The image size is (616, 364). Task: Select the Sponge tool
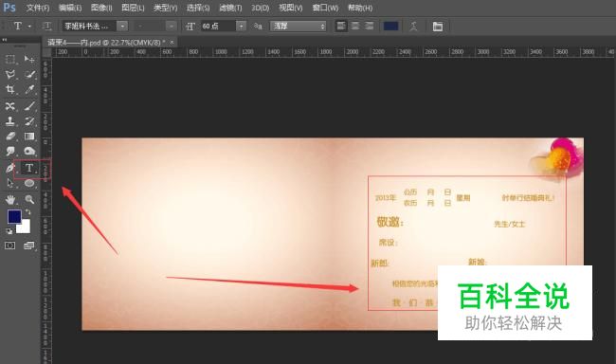pyautogui.click(x=29, y=152)
